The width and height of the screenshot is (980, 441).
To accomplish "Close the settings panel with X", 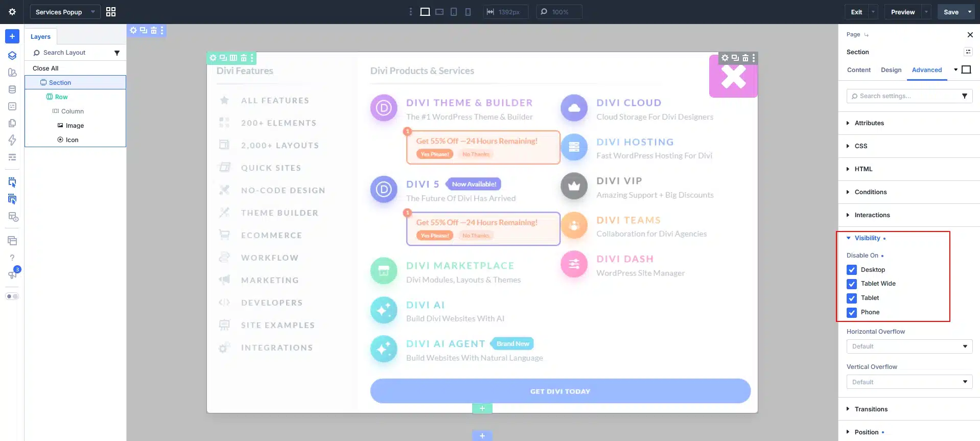I will [x=970, y=35].
